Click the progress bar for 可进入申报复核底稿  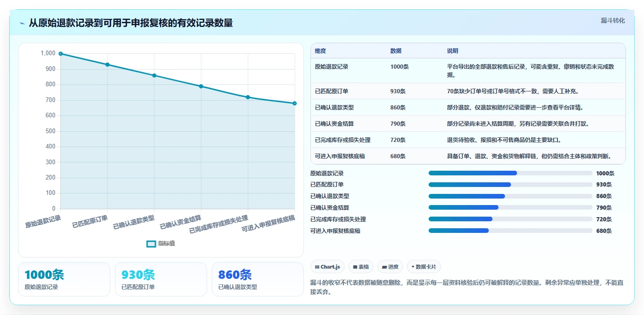point(511,231)
